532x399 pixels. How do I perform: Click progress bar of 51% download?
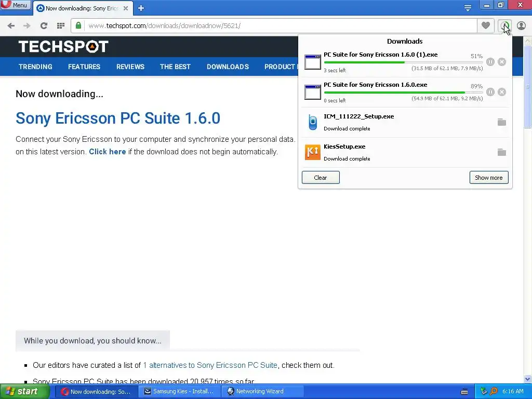click(x=403, y=62)
